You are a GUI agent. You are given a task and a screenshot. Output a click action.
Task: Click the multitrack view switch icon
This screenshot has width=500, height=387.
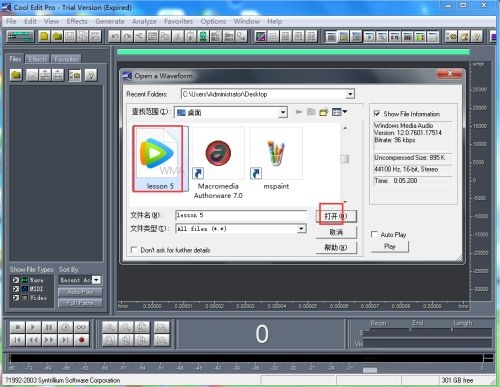(20, 36)
